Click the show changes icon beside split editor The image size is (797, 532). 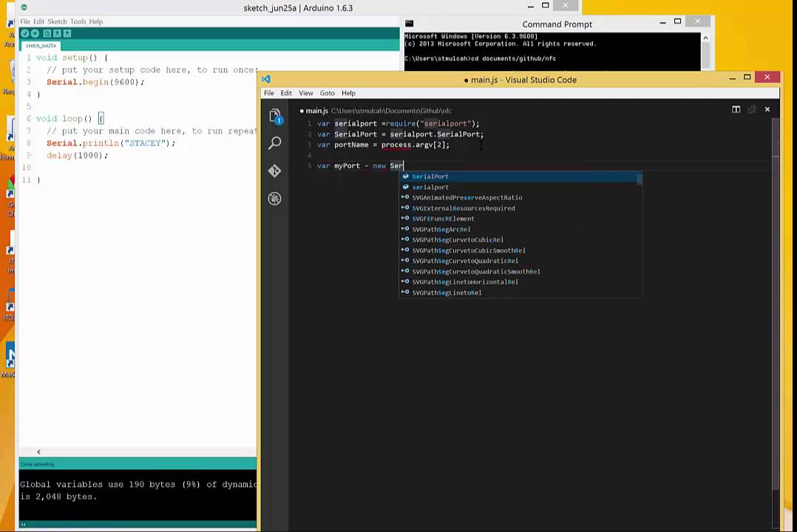[752, 110]
